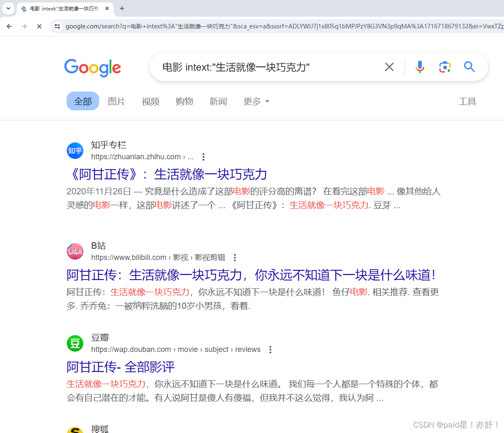Submit search with magnifier icon
Image resolution: width=504 pixels, height=433 pixels.
pos(469,67)
